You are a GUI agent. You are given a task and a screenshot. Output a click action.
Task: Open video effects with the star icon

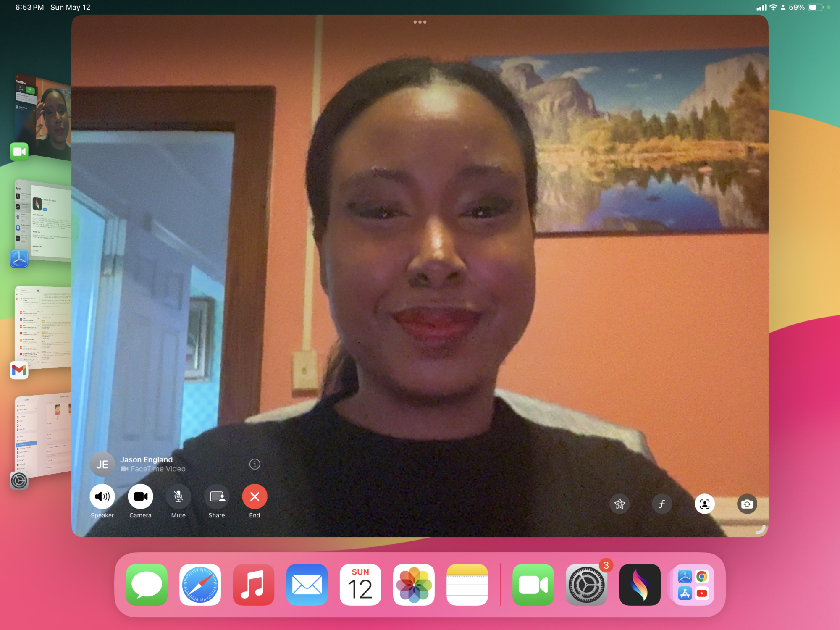coord(619,504)
